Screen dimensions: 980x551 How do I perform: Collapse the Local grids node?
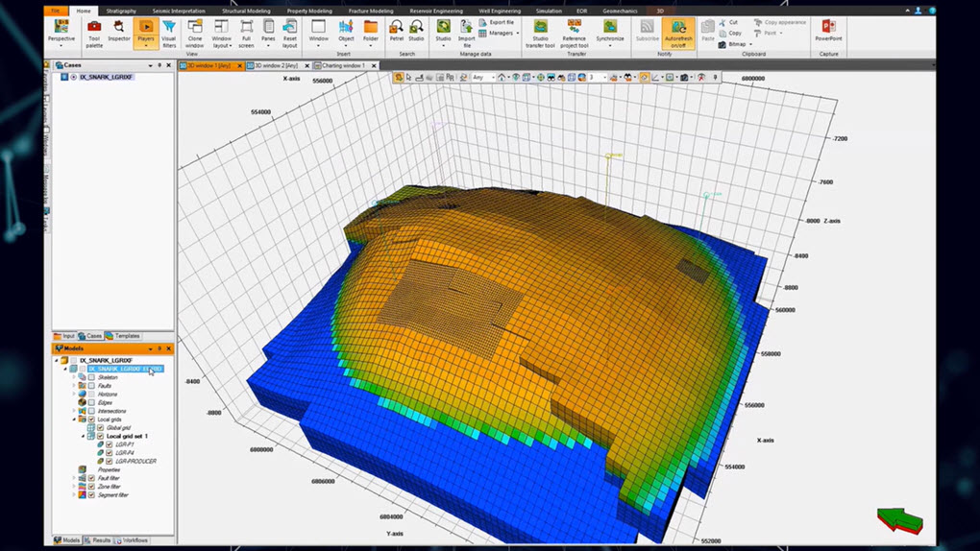click(x=74, y=419)
